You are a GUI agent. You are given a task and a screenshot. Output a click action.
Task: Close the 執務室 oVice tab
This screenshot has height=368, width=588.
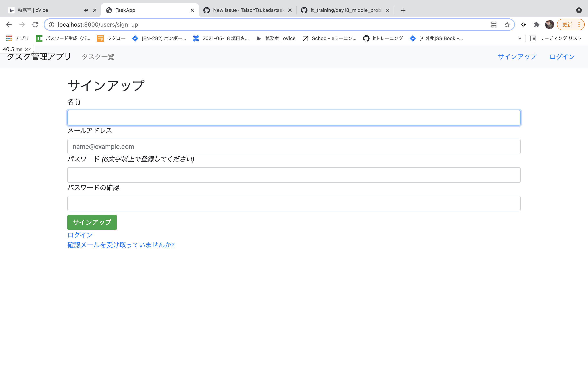(x=95, y=10)
